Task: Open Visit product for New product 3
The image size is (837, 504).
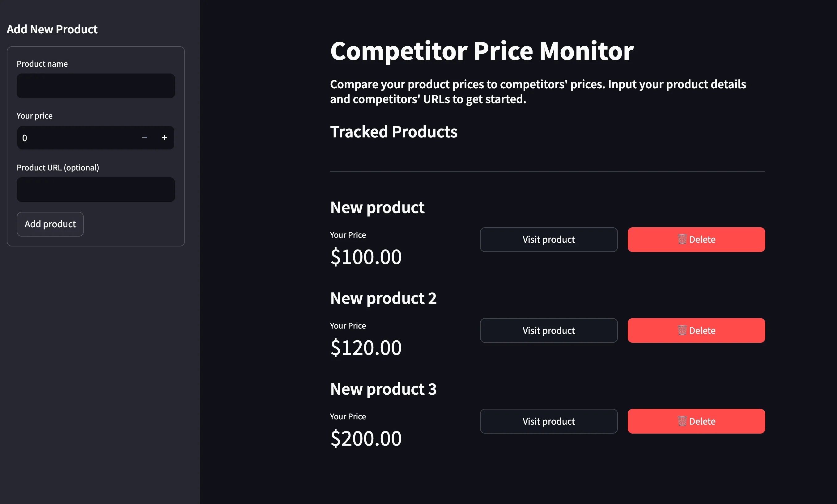Action: point(548,421)
